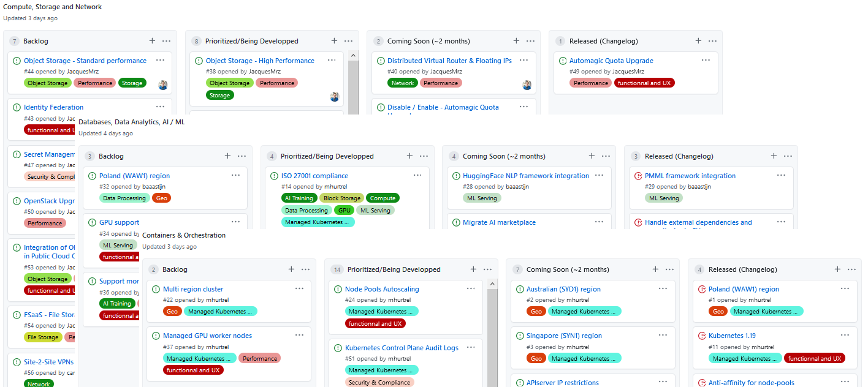Open the ellipsis menu on Multi region cluster card
The width and height of the screenshot is (868, 387).
click(x=299, y=288)
